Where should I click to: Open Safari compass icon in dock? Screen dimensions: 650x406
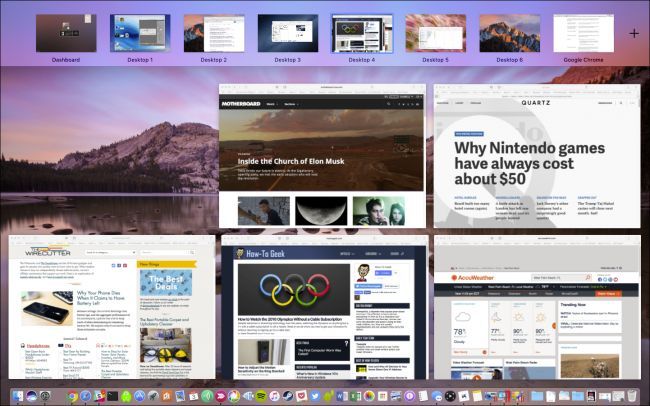click(x=86, y=396)
